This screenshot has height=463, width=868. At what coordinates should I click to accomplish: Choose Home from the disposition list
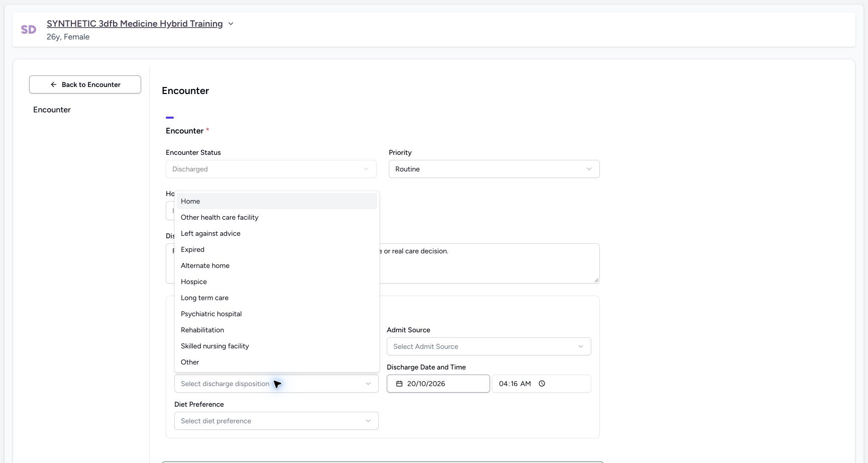coord(277,201)
